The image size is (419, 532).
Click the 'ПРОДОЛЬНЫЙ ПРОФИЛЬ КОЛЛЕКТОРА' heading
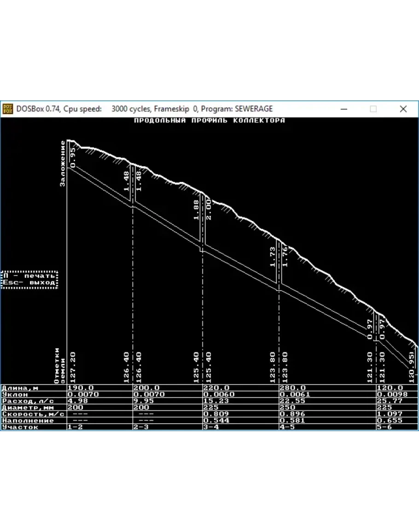[209, 121]
